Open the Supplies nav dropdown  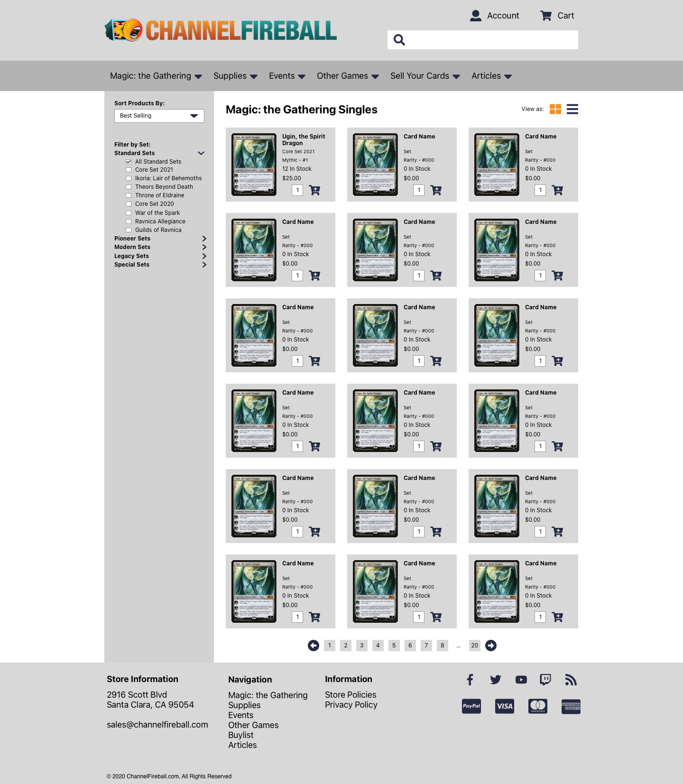[235, 76]
